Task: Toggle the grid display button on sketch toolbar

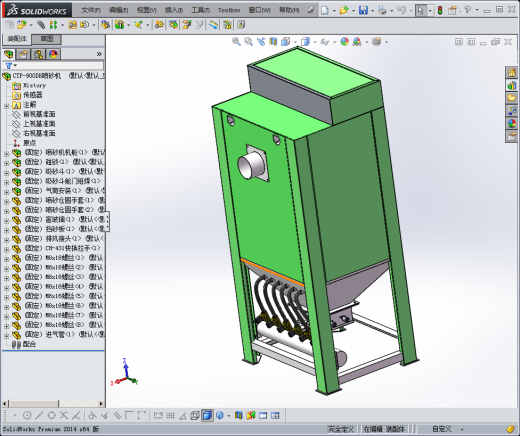Action: pos(170,415)
